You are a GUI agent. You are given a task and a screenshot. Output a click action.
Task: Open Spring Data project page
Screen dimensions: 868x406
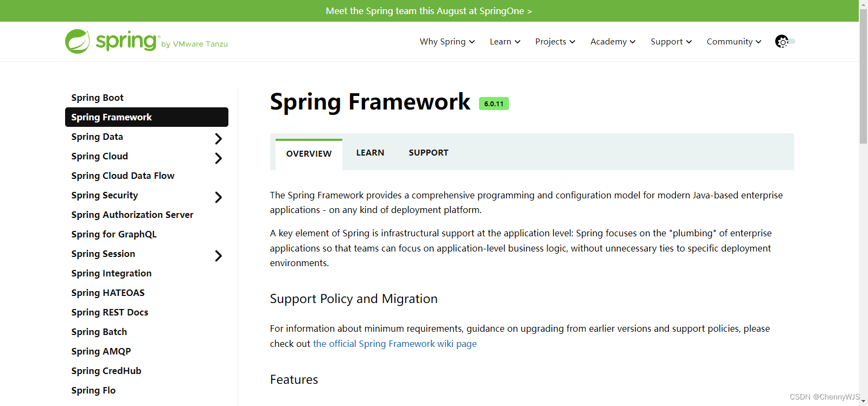coord(97,137)
